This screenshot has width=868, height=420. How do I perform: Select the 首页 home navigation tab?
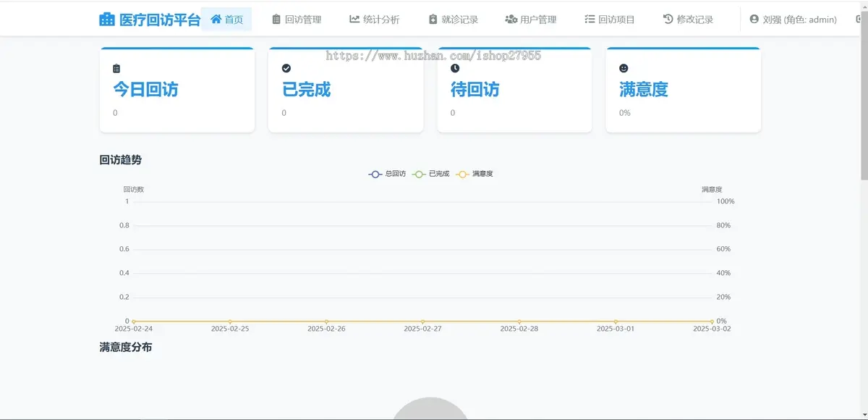point(226,20)
